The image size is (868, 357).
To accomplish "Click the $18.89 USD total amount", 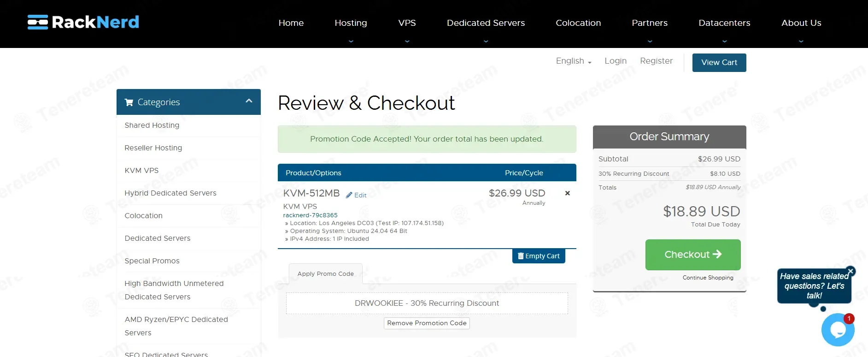I will [702, 211].
